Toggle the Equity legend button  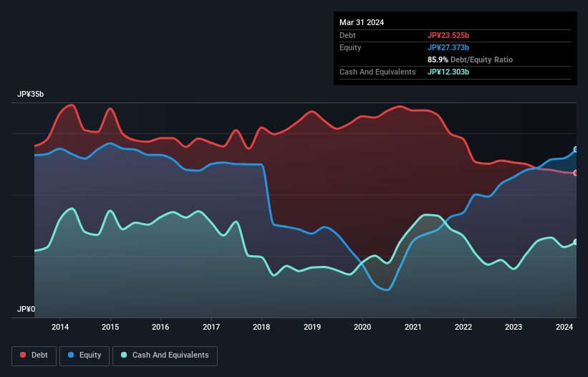85,355
